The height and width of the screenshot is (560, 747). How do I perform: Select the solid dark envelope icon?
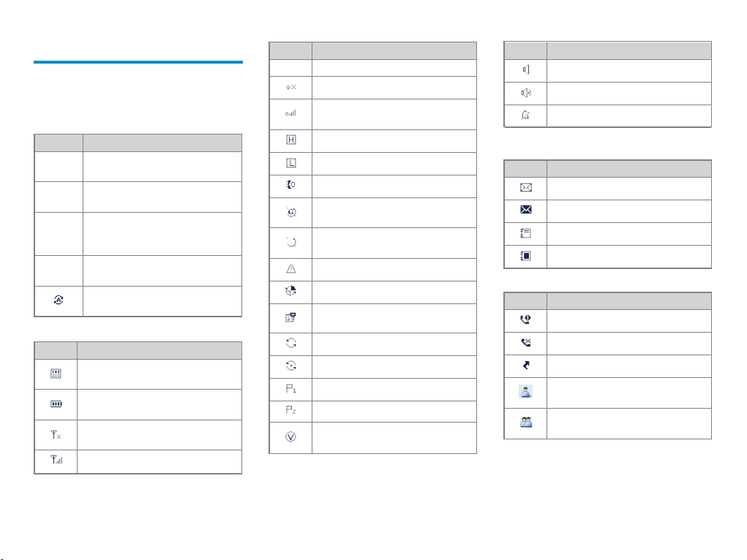click(526, 210)
